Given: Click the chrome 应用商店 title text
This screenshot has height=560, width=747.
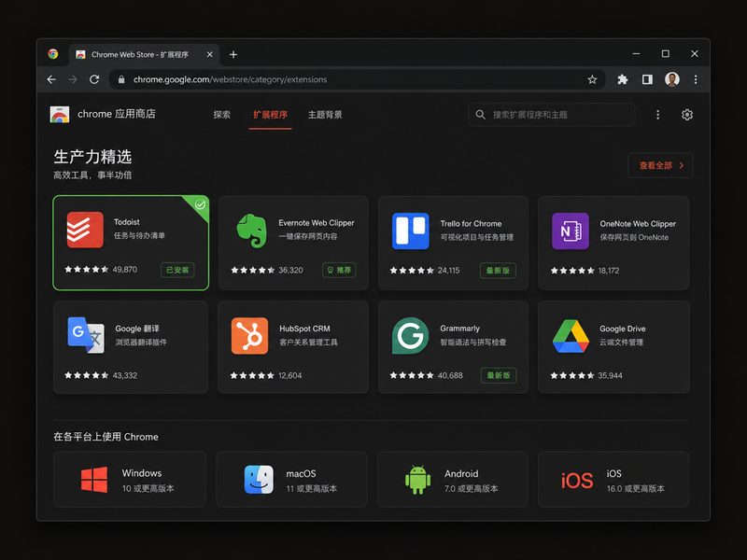Looking at the screenshot, I should [116, 114].
